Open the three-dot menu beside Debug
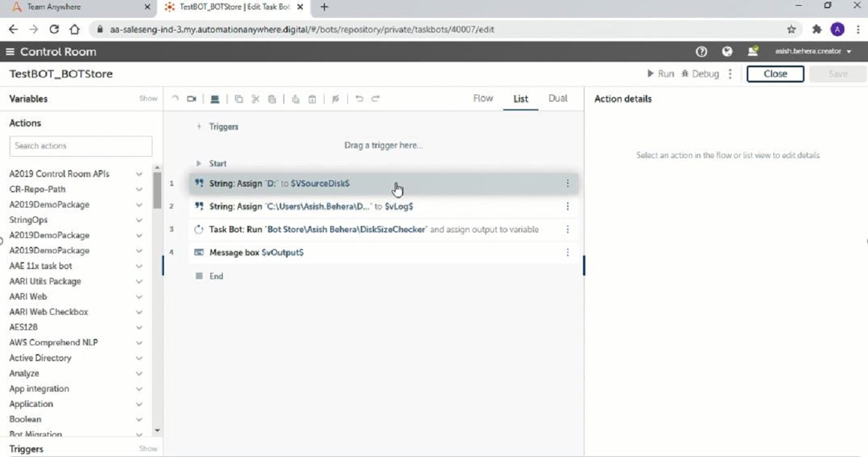This screenshot has width=868, height=457. pyautogui.click(x=730, y=74)
